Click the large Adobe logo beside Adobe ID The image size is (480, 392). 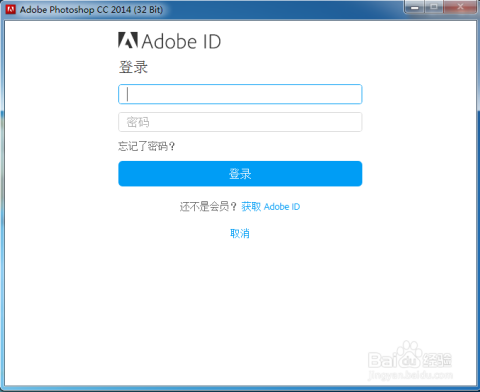pyautogui.click(x=128, y=40)
